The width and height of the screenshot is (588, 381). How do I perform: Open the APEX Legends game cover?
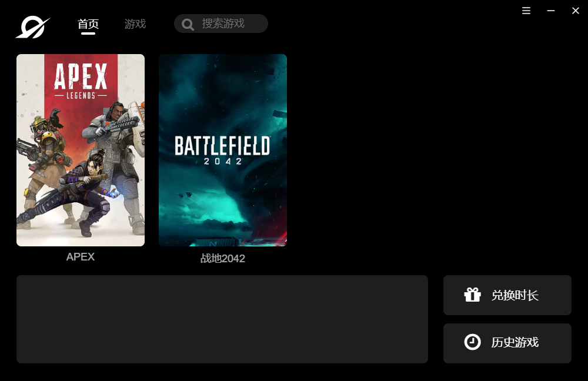click(x=81, y=150)
